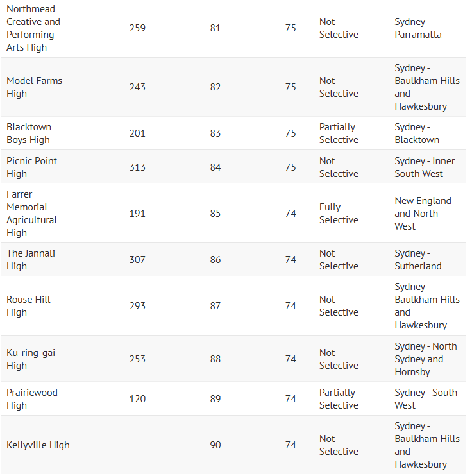Select rank 85 in Farrer row
The width and height of the screenshot is (472, 476).
(x=215, y=214)
